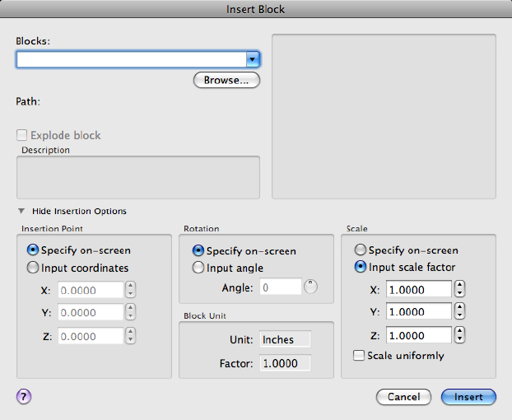Click the purple help question mark icon
This screenshot has height=420, width=512.
point(23,397)
